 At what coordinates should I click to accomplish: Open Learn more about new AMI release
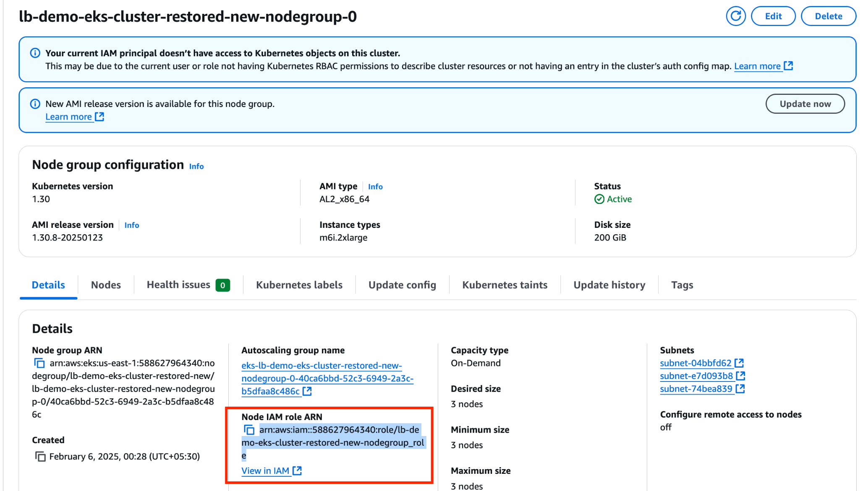coord(75,117)
